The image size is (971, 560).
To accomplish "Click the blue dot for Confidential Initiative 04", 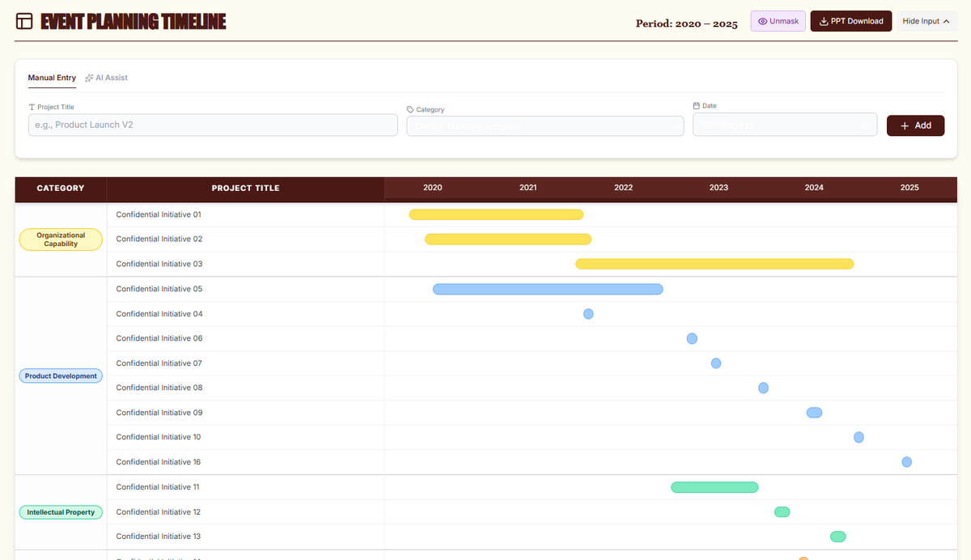I will [588, 314].
